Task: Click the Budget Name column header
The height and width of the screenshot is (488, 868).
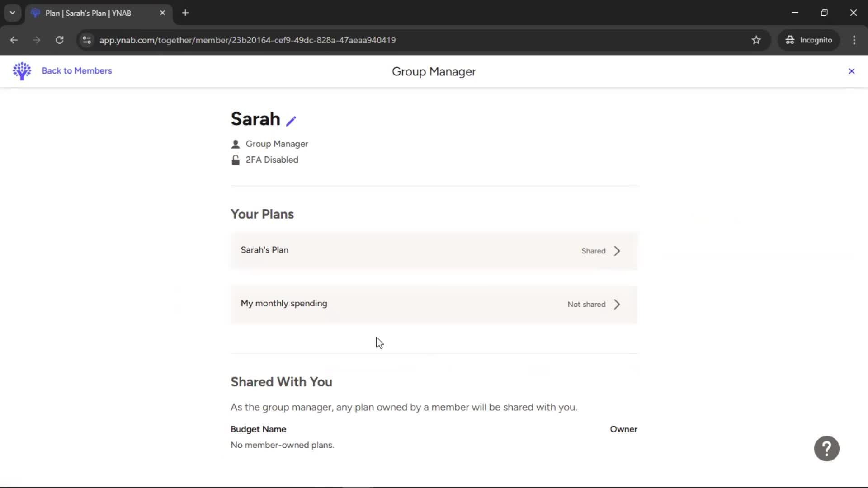Action: (258, 429)
